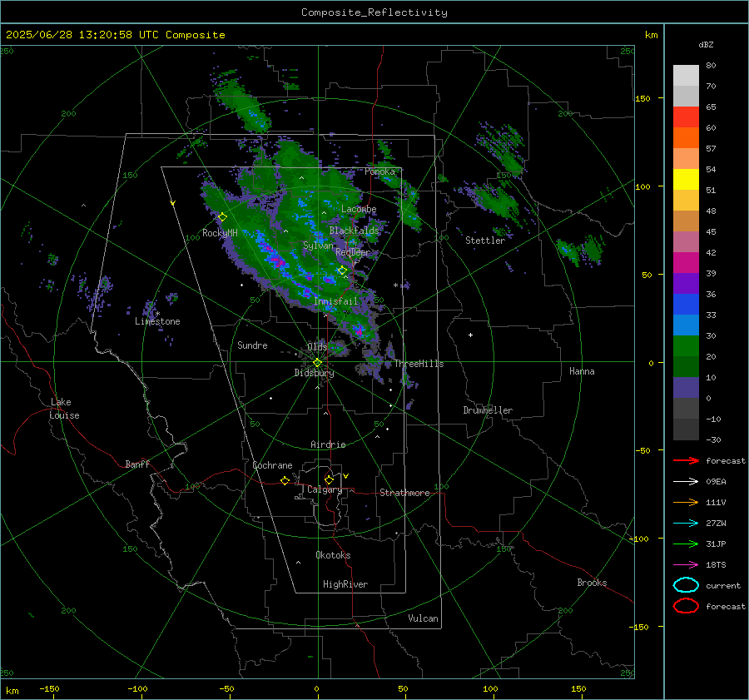749x700 pixels.
Task: Click the Vulcan label
Action: (x=423, y=618)
